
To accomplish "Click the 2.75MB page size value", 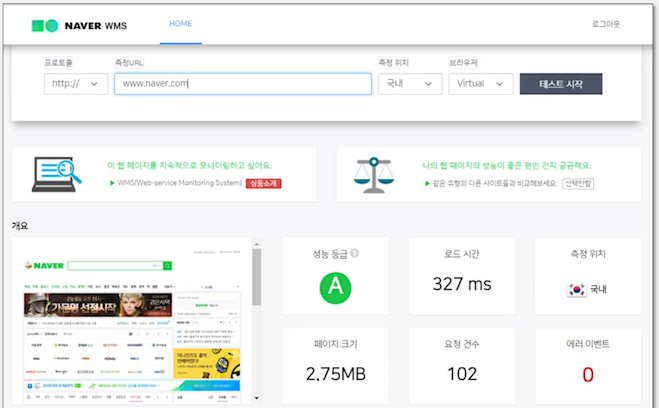I will click(x=335, y=374).
